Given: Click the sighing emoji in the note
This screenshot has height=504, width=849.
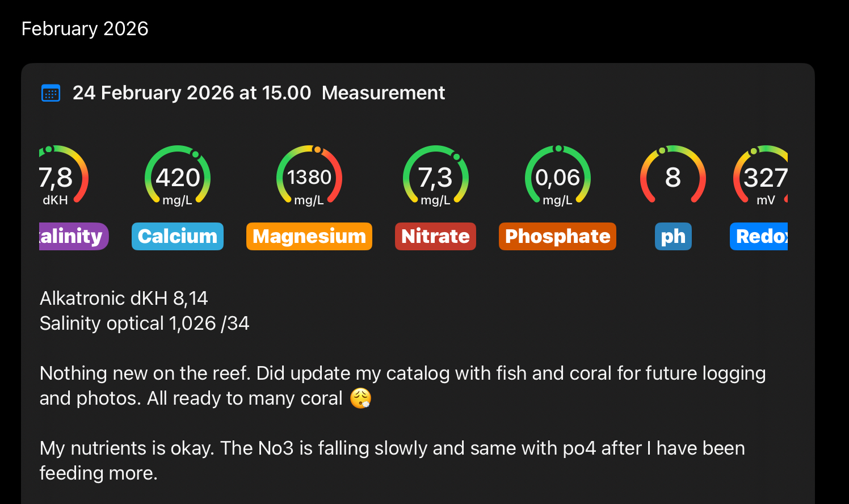Looking at the screenshot, I should click(360, 398).
